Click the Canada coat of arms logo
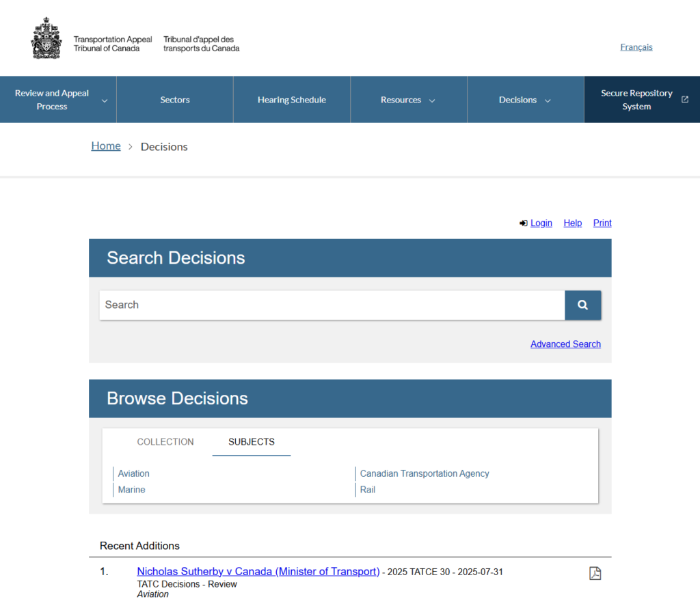This screenshot has width=700, height=610. tap(46, 39)
